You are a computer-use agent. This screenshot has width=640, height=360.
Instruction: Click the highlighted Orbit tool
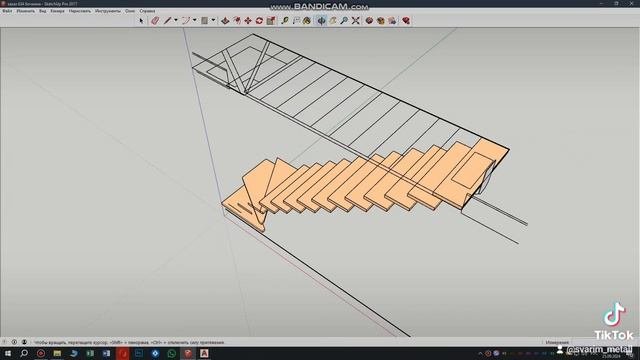[x=322, y=20]
